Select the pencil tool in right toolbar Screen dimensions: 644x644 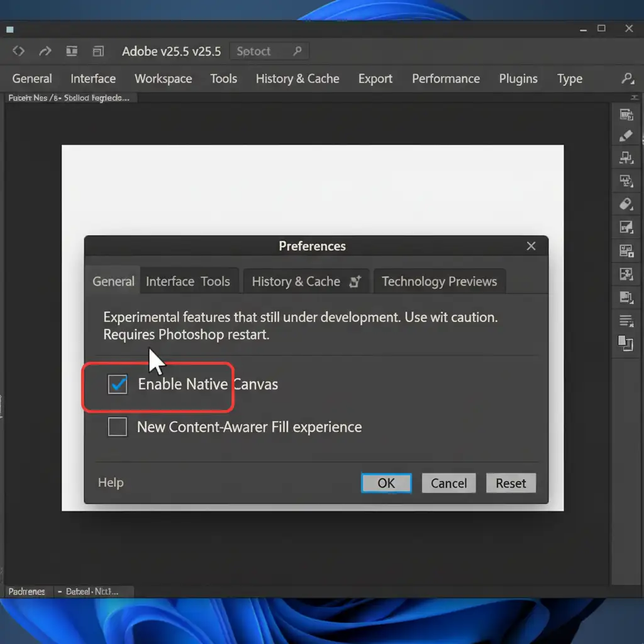pyautogui.click(x=626, y=136)
